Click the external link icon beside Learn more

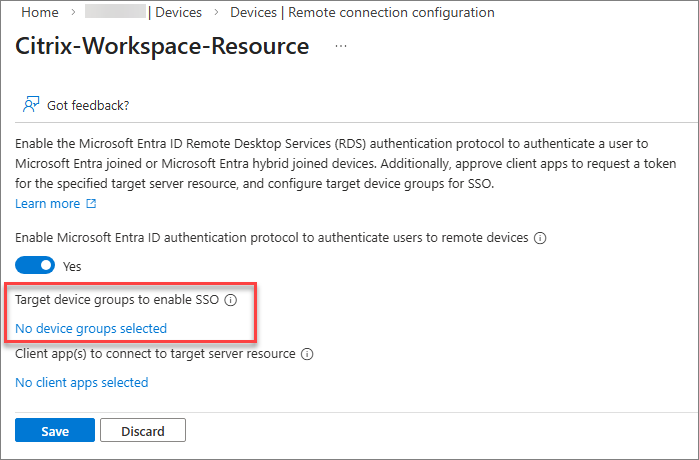[92, 204]
